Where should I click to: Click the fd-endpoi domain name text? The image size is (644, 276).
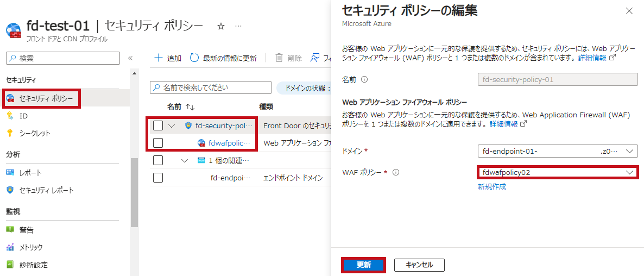[230, 178]
